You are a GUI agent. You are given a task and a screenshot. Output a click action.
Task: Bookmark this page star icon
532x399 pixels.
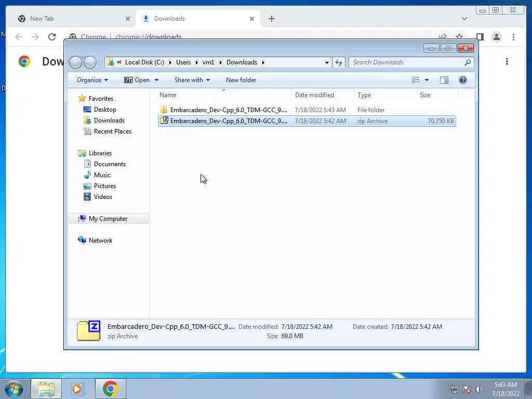point(459,36)
